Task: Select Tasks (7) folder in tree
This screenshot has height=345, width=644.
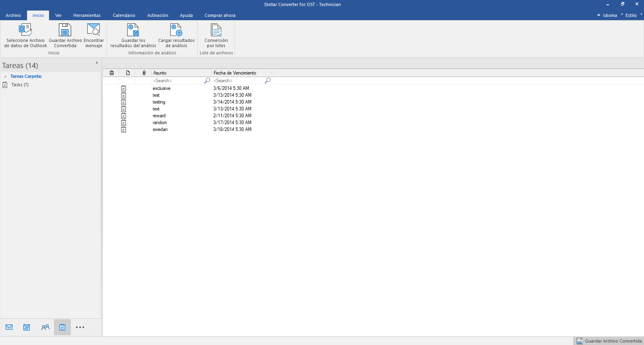Action: tap(20, 85)
